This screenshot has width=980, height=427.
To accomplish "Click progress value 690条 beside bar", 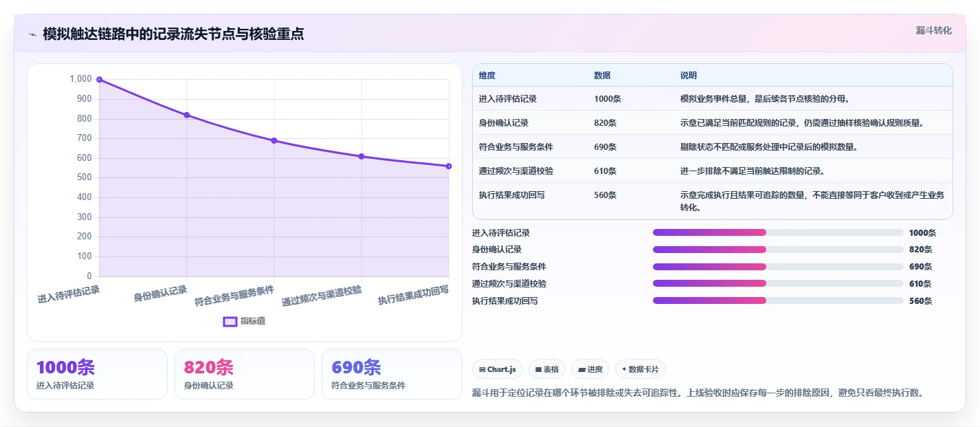I will point(921,267).
